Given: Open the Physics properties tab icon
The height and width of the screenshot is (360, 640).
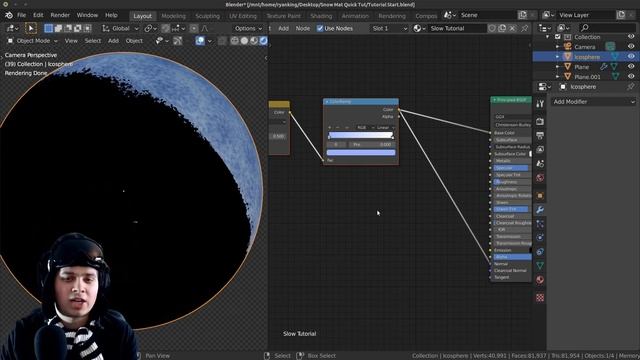Looking at the screenshot, I should pos(540,238).
